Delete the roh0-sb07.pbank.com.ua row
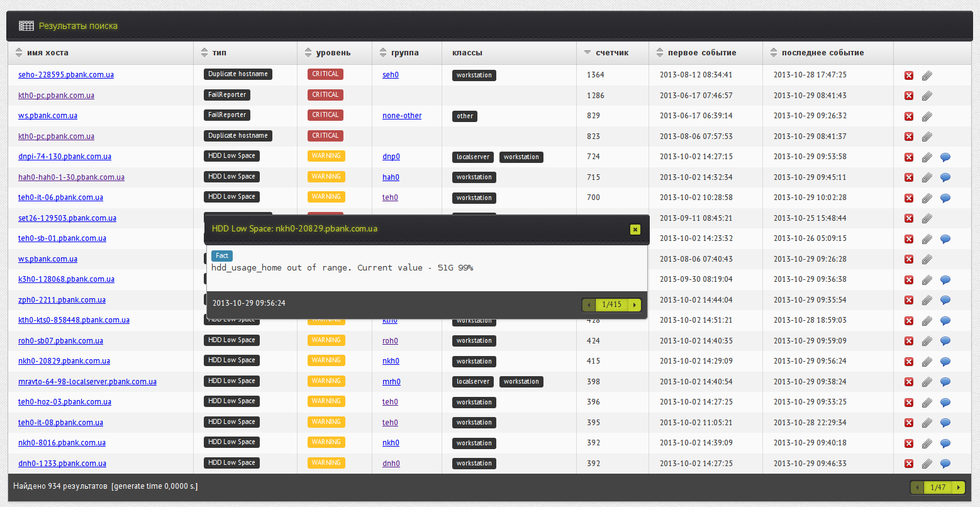 point(909,341)
